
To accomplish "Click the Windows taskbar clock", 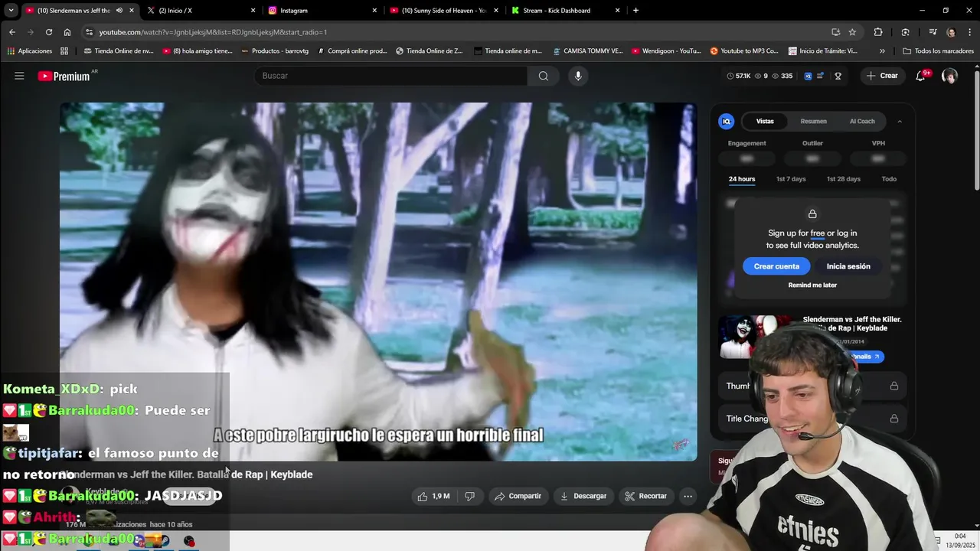I will (x=960, y=540).
